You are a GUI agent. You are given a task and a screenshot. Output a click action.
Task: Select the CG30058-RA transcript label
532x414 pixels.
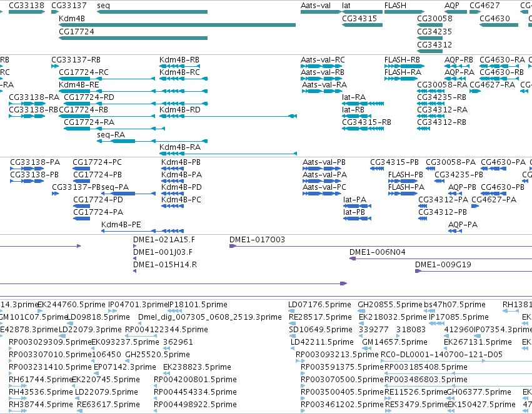click(442, 85)
